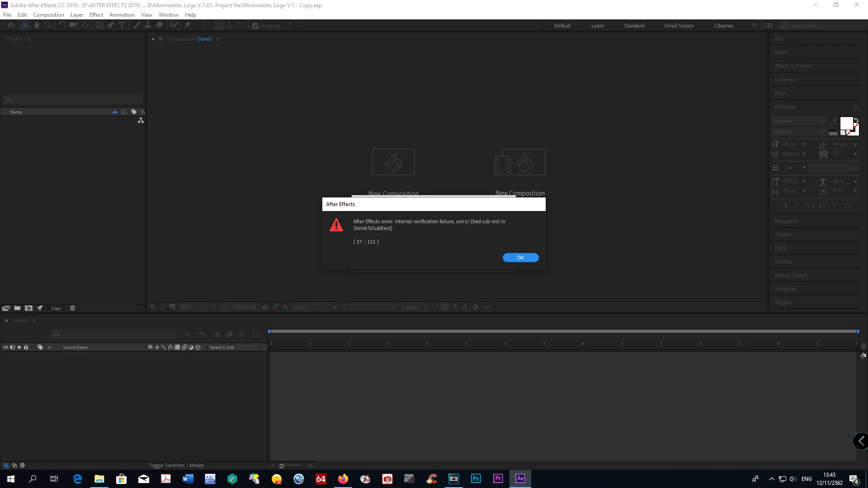868x488 pixels.
Task: Toggle the timeline lock column icon
Action: (26, 347)
